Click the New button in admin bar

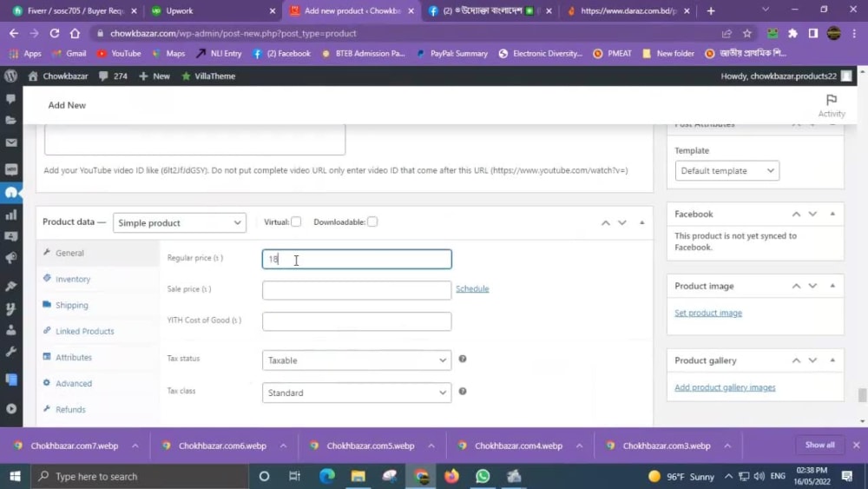155,76
